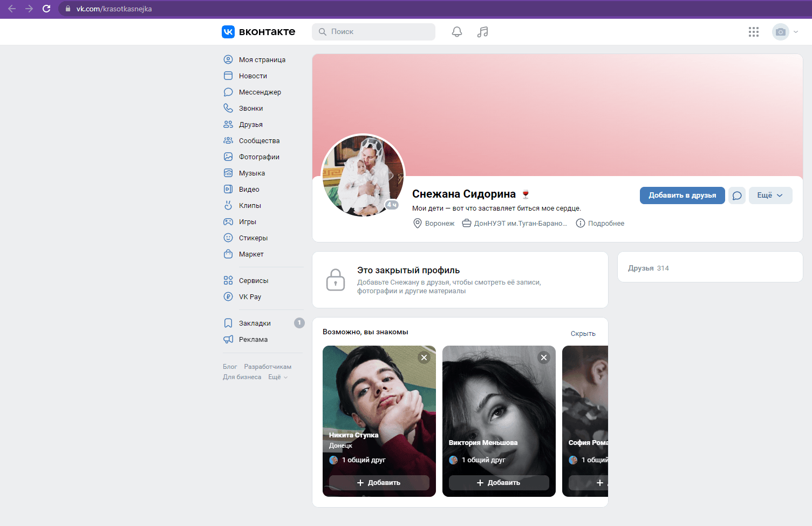Click the VK Pay ruble icon
Screen dimensions: 812x526
(228, 296)
